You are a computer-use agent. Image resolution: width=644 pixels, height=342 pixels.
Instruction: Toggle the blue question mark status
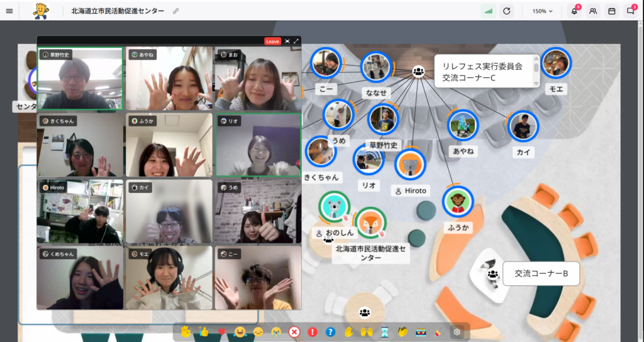pos(330,332)
